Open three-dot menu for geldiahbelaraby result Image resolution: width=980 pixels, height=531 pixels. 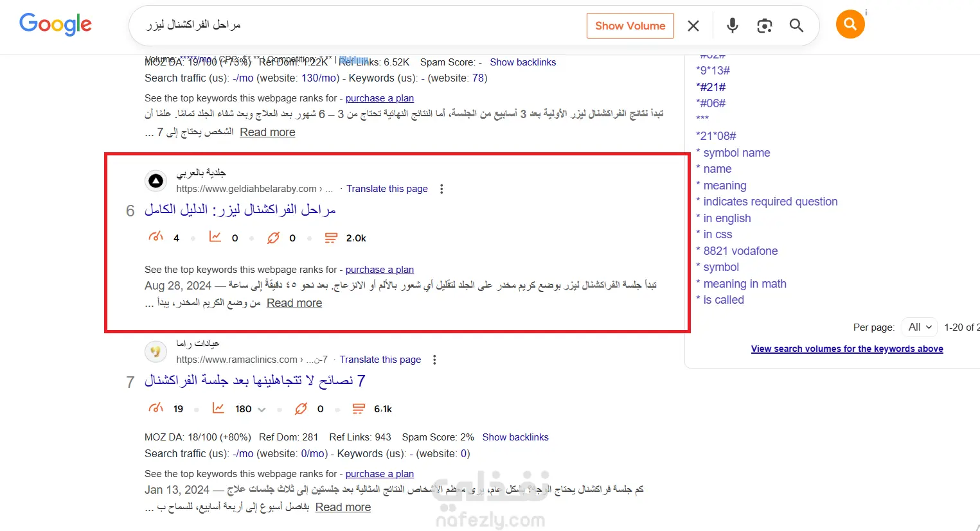click(441, 189)
